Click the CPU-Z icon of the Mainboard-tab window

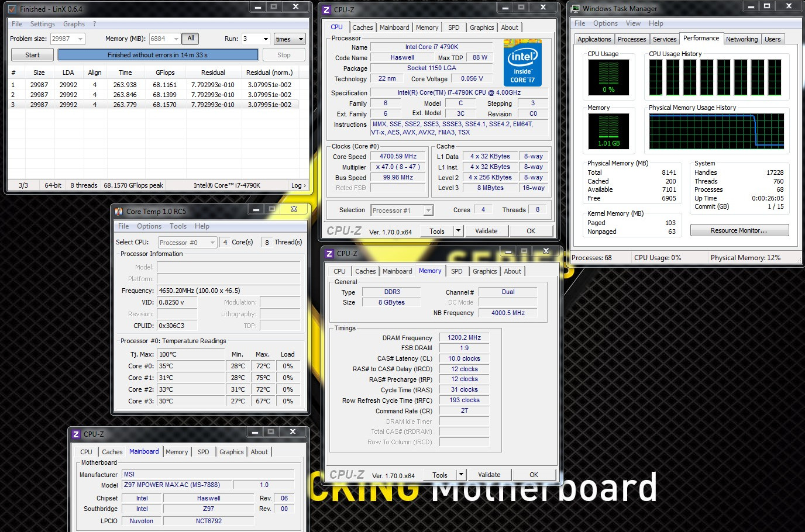pyautogui.click(x=76, y=434)
